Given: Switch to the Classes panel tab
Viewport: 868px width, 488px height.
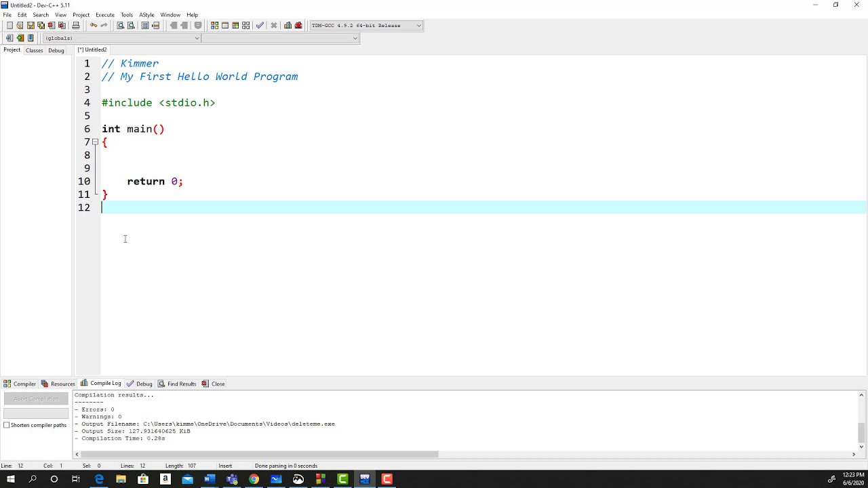Looking at the screenshot, I should (x=34, y=50).
